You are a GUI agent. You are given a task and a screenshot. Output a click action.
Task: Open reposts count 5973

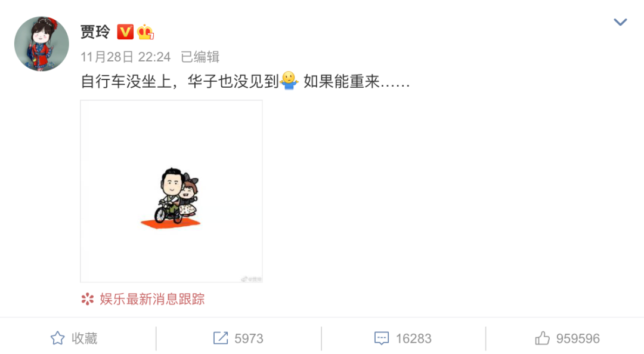pos(249,338)
